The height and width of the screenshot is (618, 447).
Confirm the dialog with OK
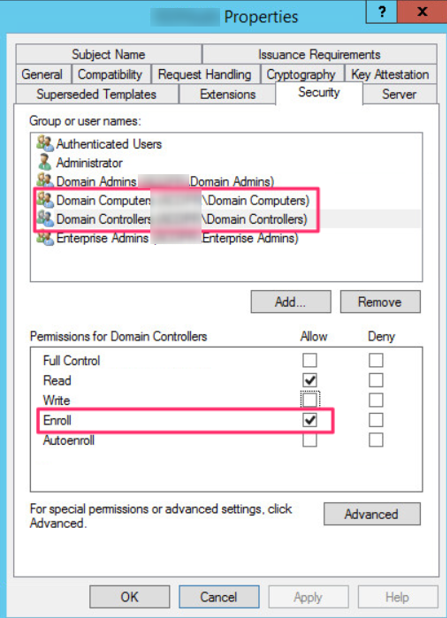[129, 597]
